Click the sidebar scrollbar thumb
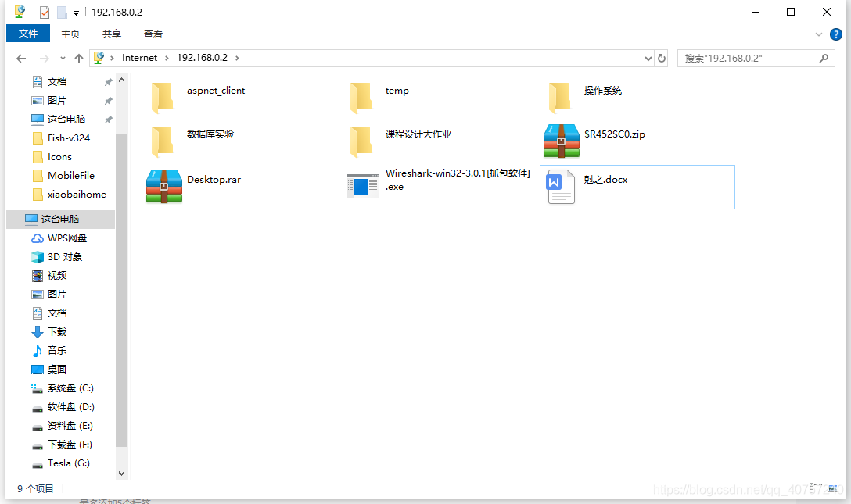Screen dimensions: 851x504 point(121,291)
